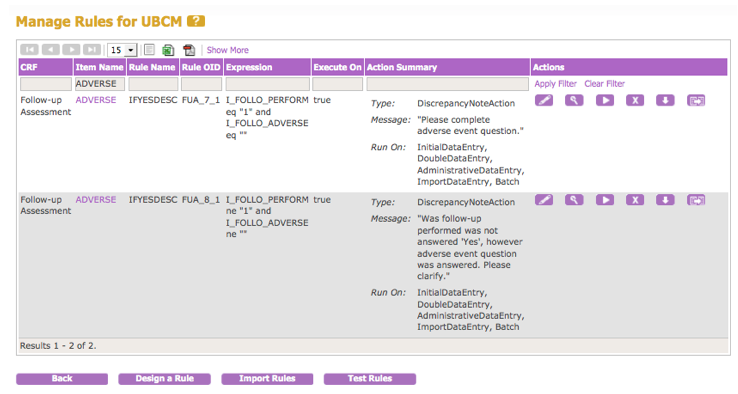Click the Test Rules button

(x=369, y=378)
